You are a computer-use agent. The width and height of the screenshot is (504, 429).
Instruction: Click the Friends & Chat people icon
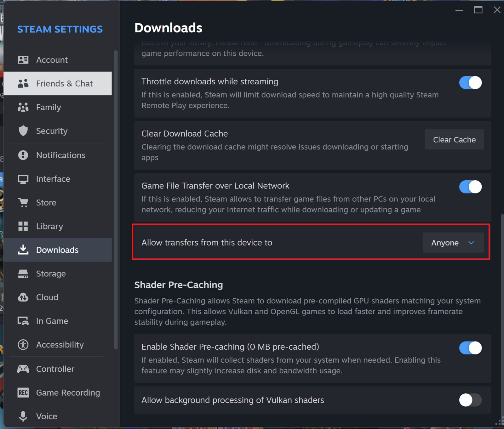tap(23, 83)
